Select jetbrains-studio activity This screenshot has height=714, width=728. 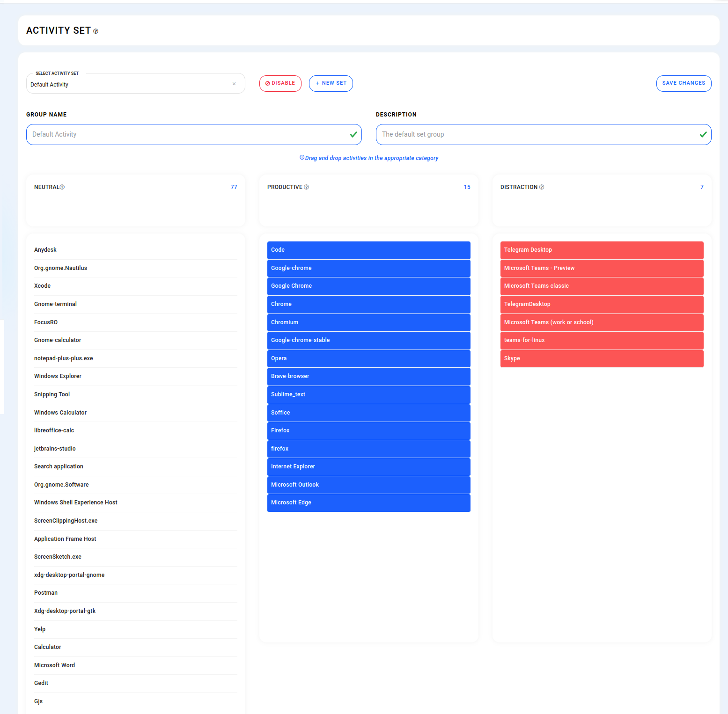pyautogui.click(x=136, y=449)
